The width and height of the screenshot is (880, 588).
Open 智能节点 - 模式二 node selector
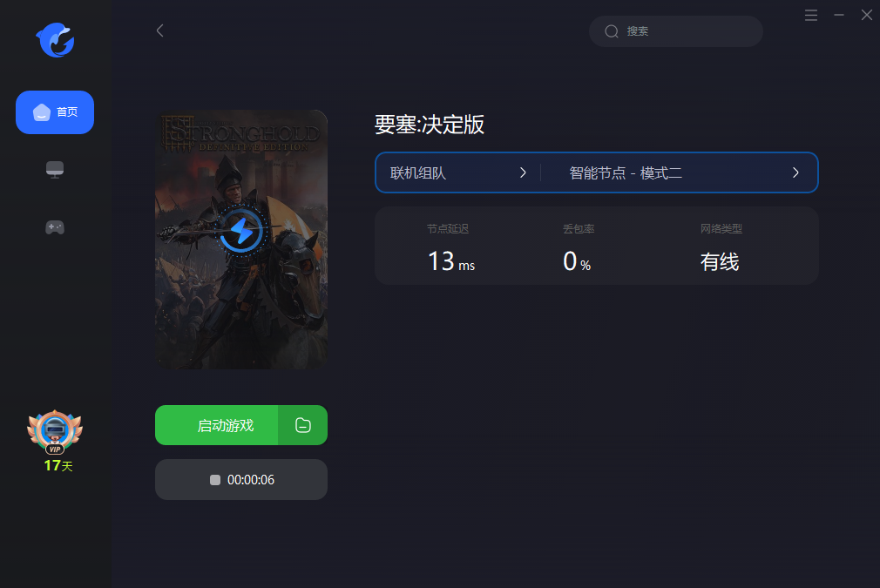(679, 172)
